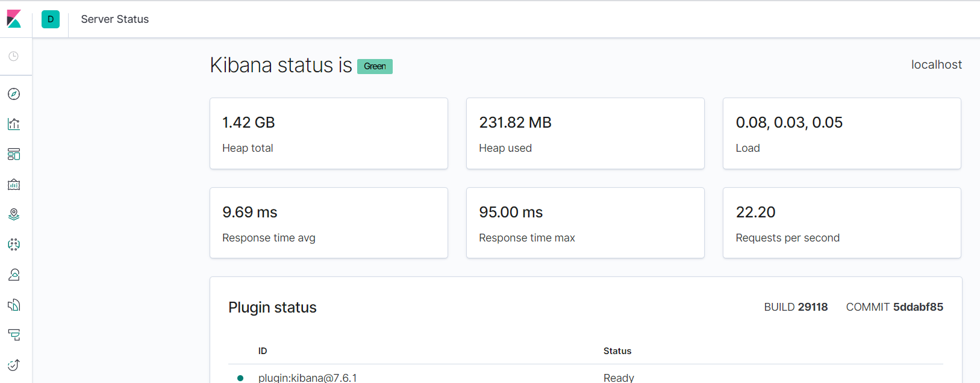Image resolution: width=980 pixels, height=383 pixels.
Task: Click the localhost hostname text
Action: (937, 64)
